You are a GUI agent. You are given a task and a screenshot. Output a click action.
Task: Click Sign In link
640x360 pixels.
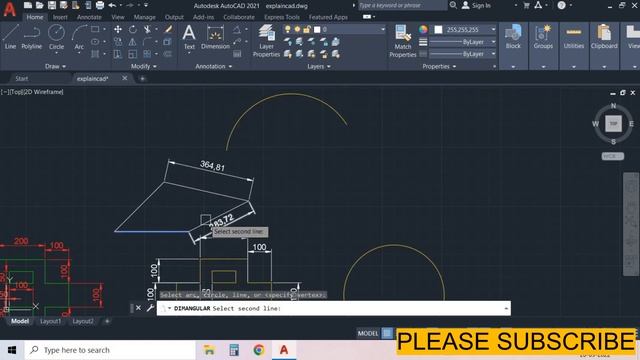tap(481, 5)
